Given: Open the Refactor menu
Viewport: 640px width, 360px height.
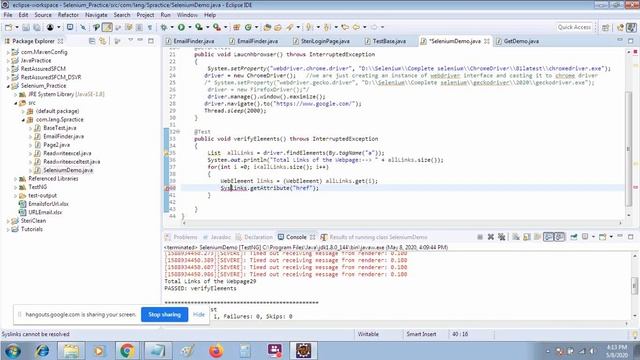Looking at the screenshot, I should click(68, 15).
